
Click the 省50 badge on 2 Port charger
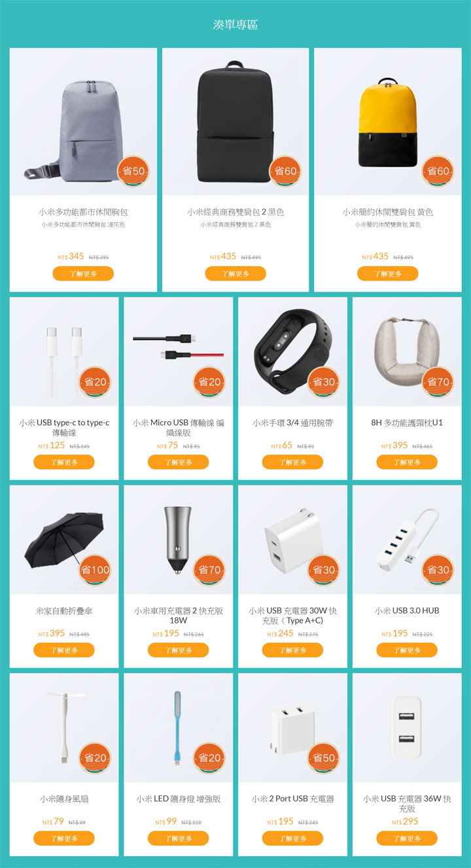324,758
